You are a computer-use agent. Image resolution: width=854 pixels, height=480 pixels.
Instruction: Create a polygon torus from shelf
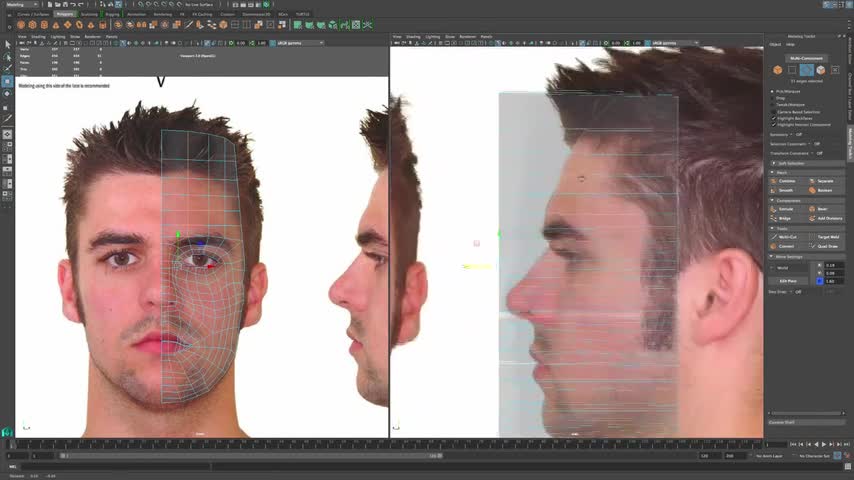click(x=79, y=25)
